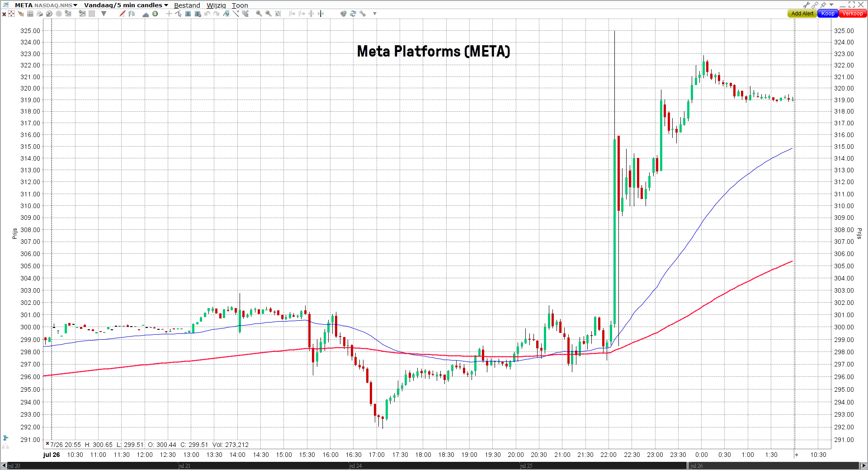This screenshot has width=868, height=470.
Task: Open the META NASDAQ.NMS symbol dropdown
Action: [46, 5]
